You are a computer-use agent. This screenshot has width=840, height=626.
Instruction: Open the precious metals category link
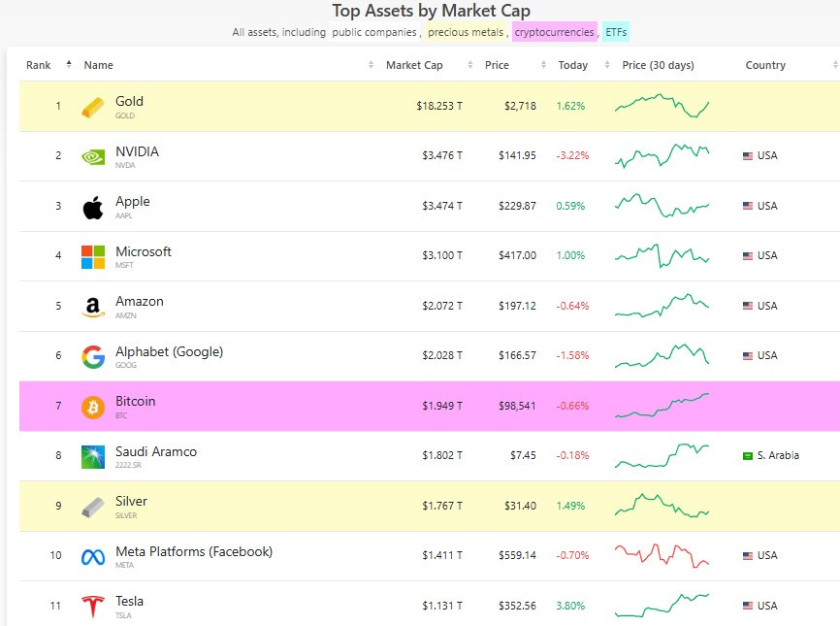(466, 32)
